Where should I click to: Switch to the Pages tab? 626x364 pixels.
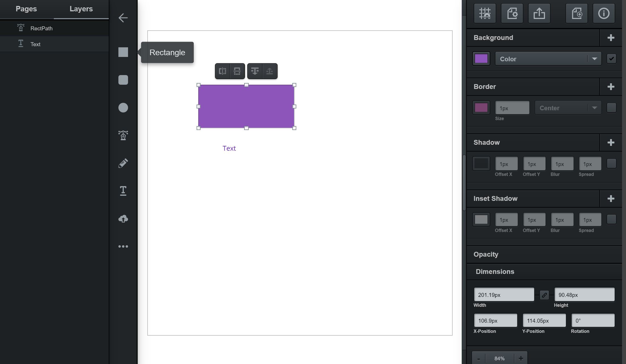pos(26,9)
